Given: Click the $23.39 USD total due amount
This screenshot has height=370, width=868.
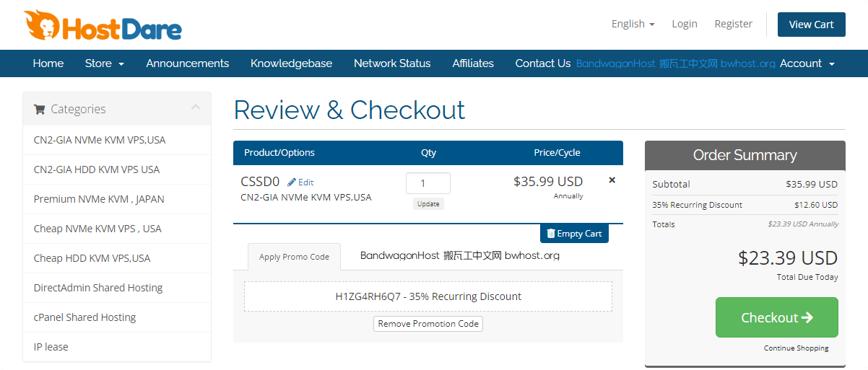Looking at the screenshot, I should click(788, 257).
